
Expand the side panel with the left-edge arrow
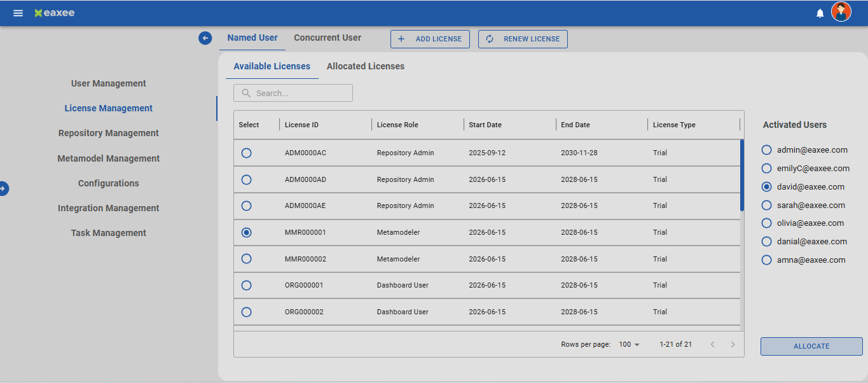pyautogui.click(x=3, y=188)
